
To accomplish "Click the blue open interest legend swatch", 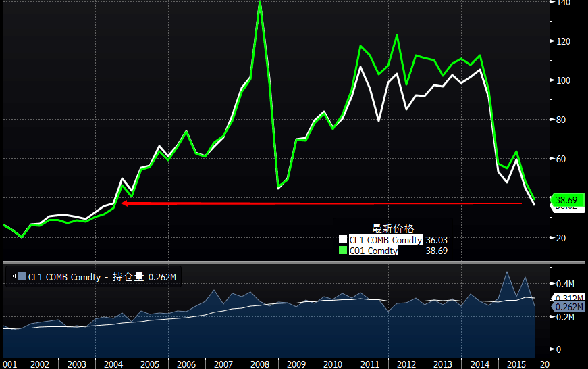I will [22, 276].
